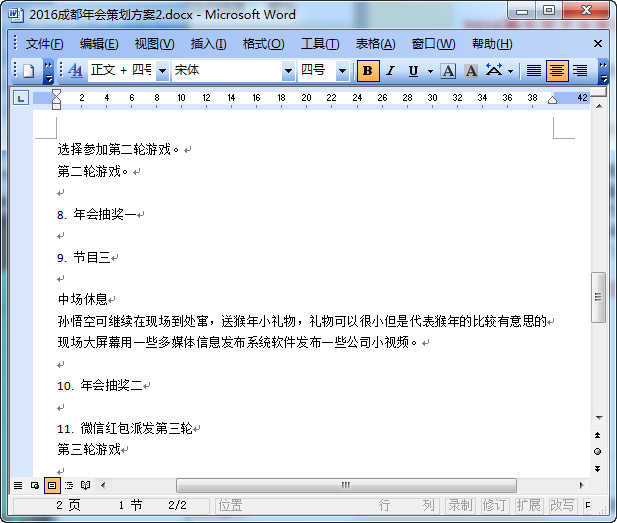
Task: Click the first line indent marker on the ruler
Action: point(56,93)
